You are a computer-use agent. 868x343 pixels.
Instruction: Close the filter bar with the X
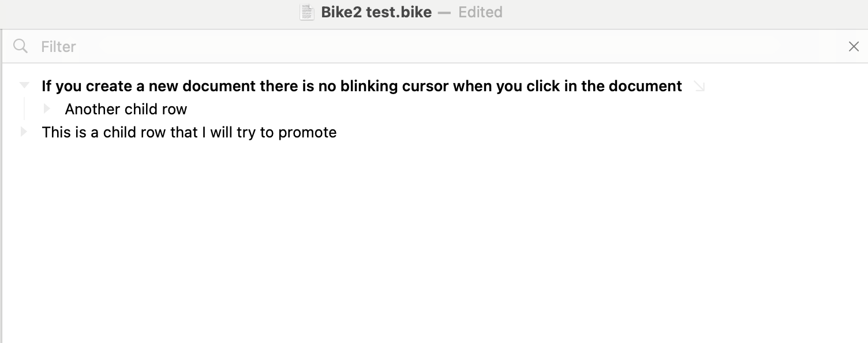pos(854,47)
